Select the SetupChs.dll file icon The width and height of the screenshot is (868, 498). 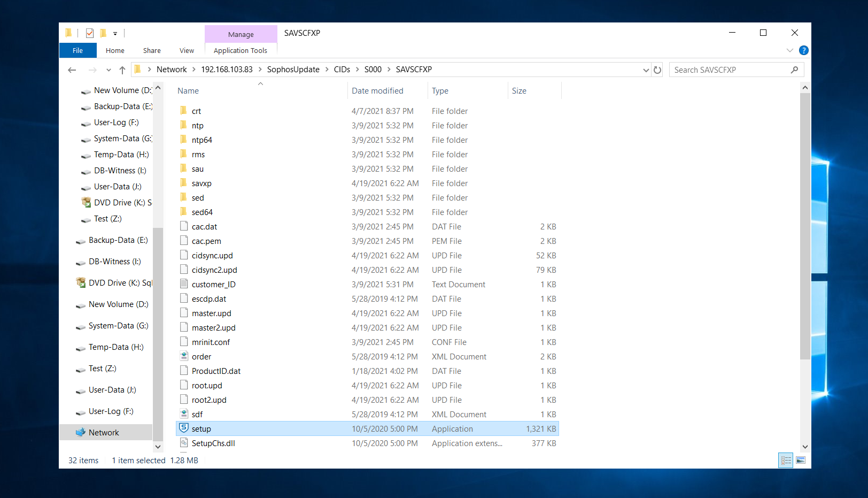click(x=184, y=443)
